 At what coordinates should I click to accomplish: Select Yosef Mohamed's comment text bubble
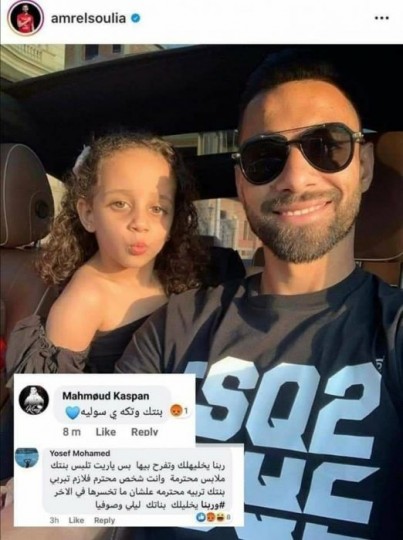138,481
